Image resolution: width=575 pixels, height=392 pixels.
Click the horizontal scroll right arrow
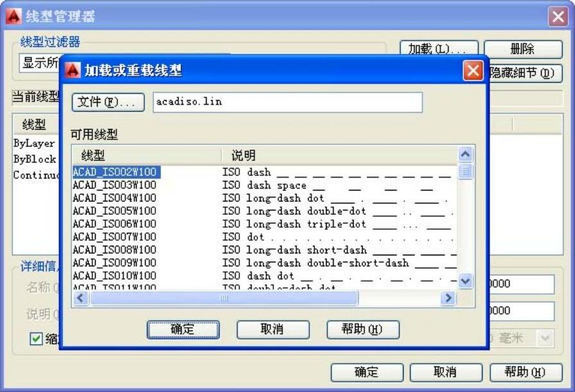(x=448, y=298)
